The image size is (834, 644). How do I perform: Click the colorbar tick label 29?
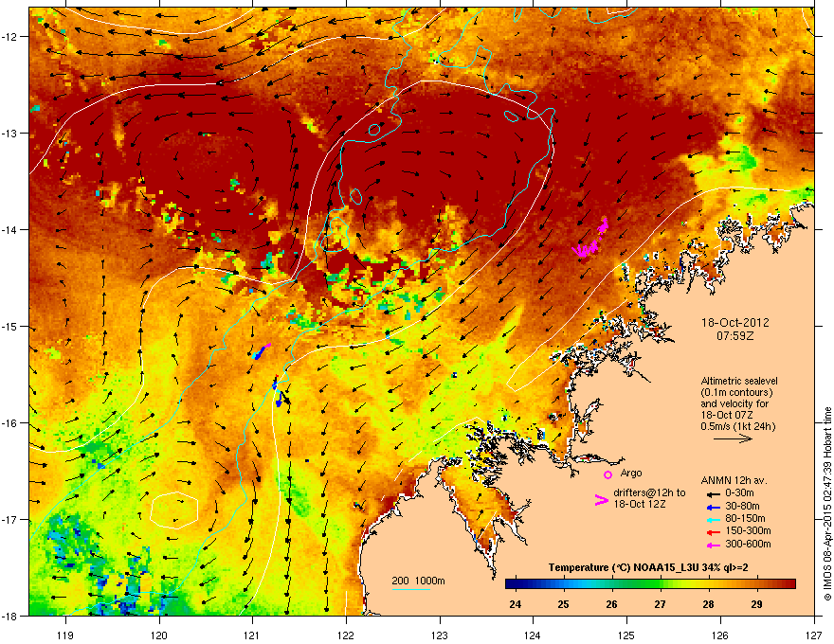[x=757, y=604]
